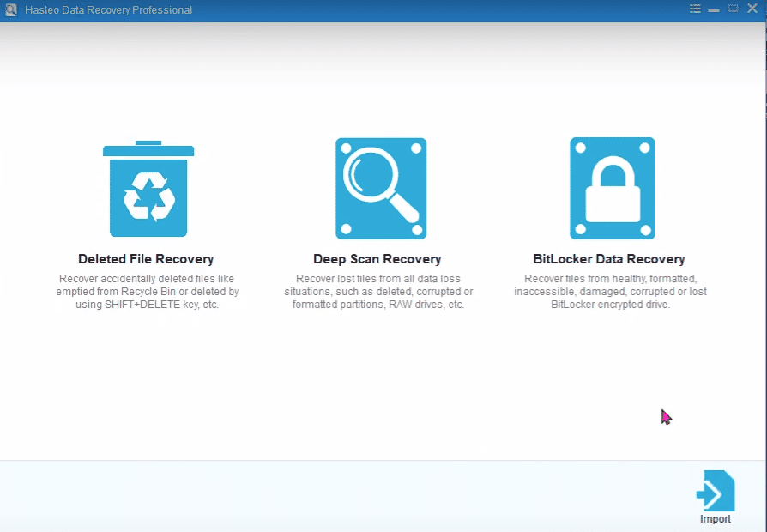The width and height of the screenshot is (767, 532).
Task: Click the "Deep Scan Recovery" heading
Action: point(377,259)
